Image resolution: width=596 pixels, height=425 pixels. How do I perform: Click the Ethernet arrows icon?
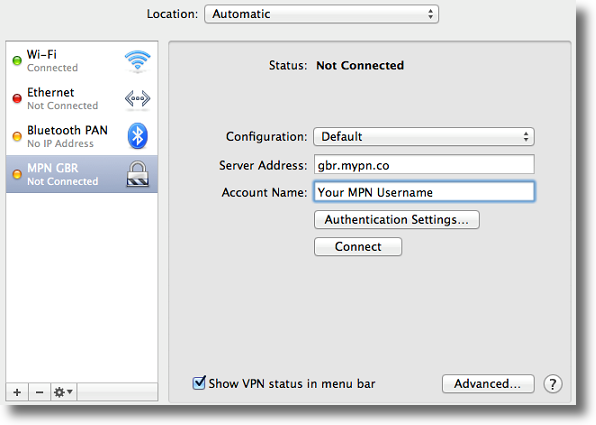click(138, 99)
